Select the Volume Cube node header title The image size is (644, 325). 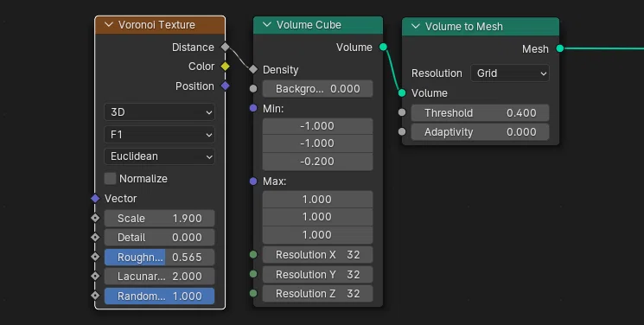pos(309,25)
